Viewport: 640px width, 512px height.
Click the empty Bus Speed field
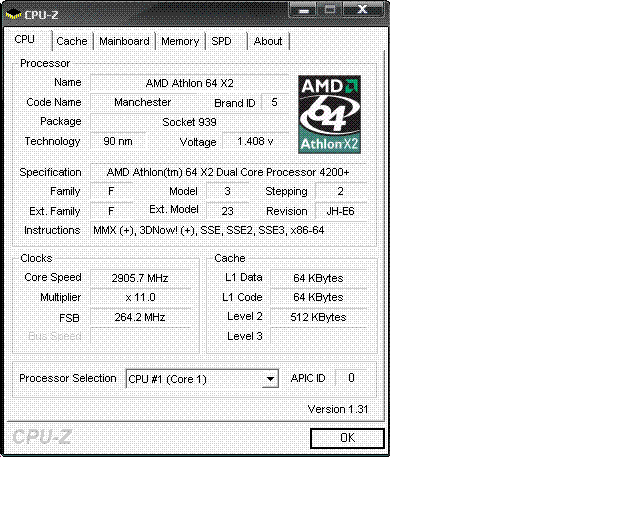[x=140, y=336]
